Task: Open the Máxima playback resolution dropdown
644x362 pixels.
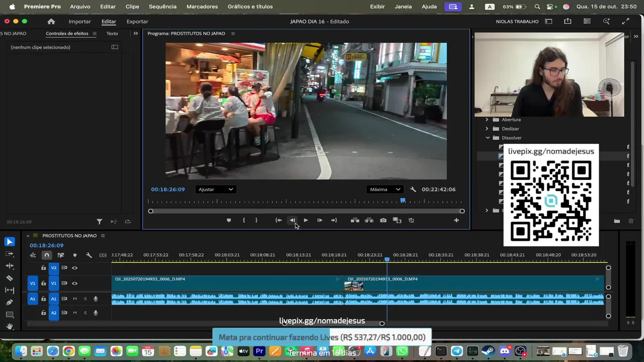Action: point(384,190)
